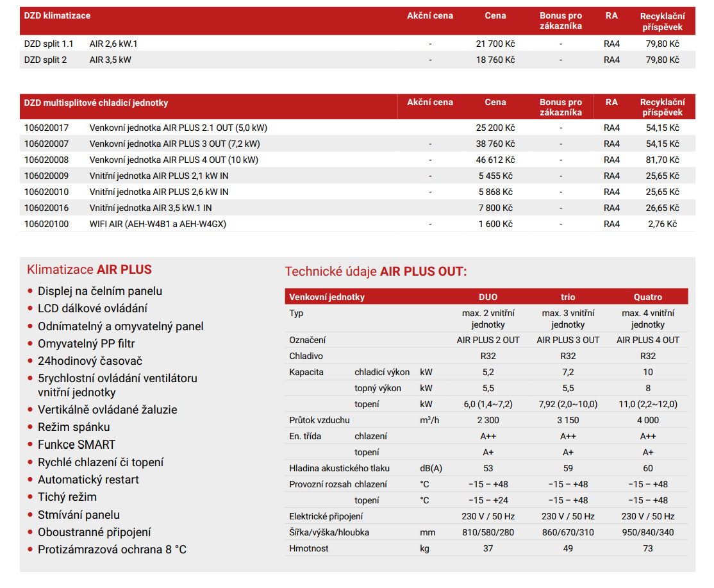Viewport: 714px width, 588px height.
Task: Click the Quatro column header
Action: coord(647,297)
